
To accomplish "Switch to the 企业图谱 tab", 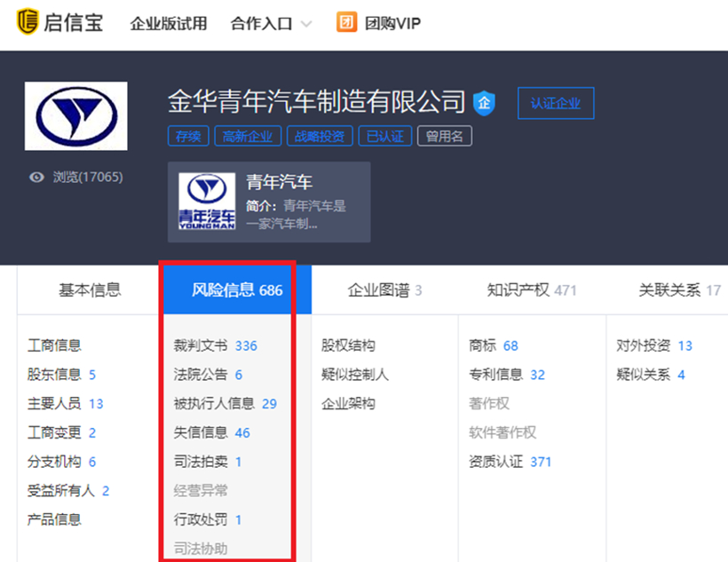I will click(x=384, y=290).
